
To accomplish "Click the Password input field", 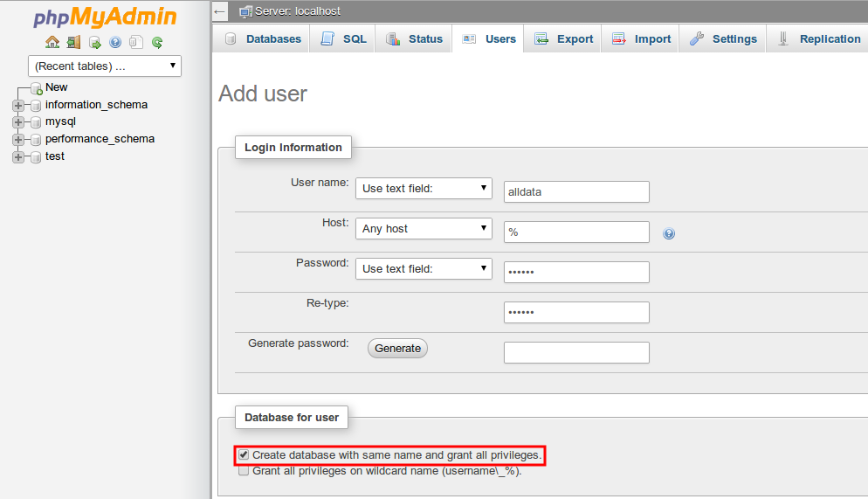I will pyautogui.click(x=576, y=272).
